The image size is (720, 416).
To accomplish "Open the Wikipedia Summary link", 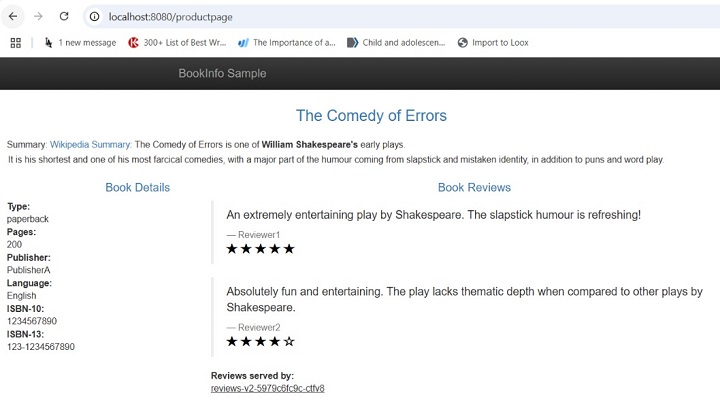I will pos(90,144).
